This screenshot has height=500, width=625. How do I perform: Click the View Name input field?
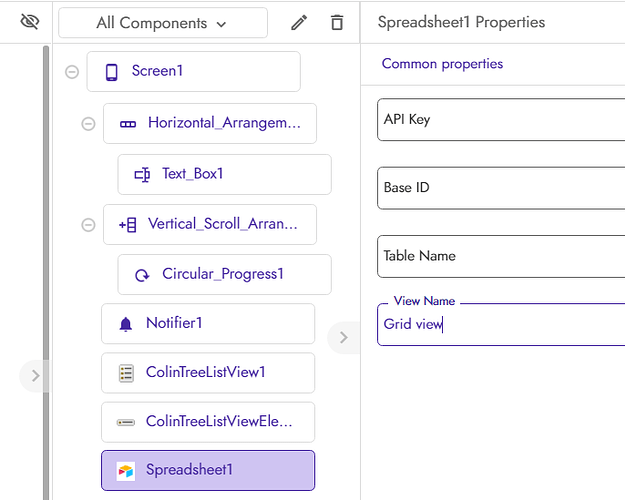click(501, 325)
